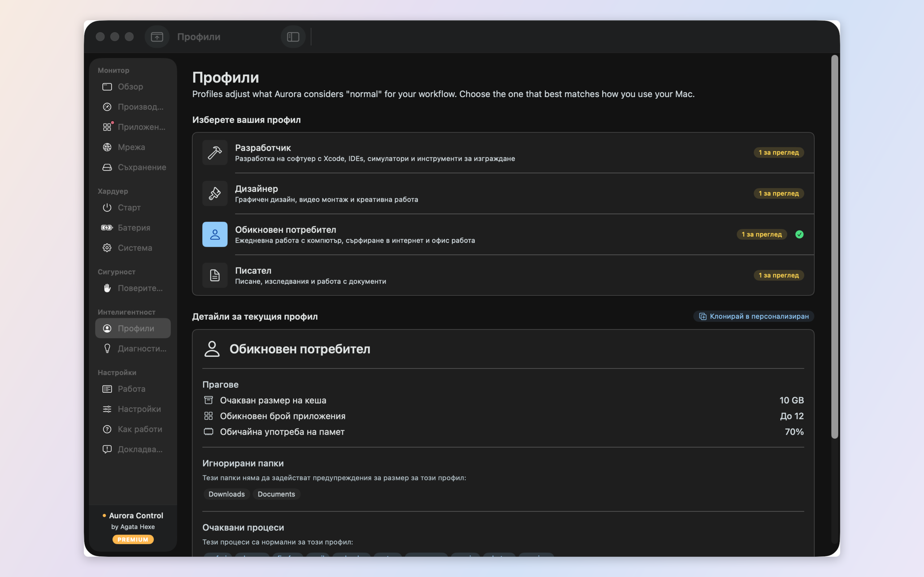Click the window share icon beside Профили title
The height and width of the screenshot is (577, 924).
click(x=157, y=37)
